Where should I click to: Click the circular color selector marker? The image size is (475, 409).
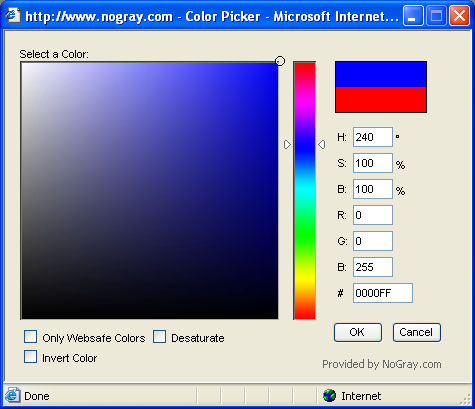280,61
